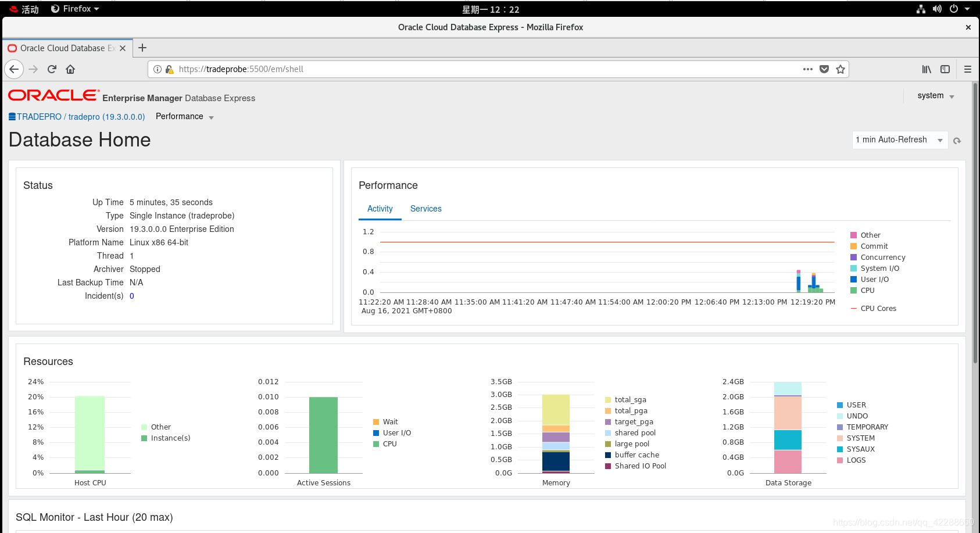Click the SQL Monitor - Last Hour heading
980x533 pixels.
pos(94,517)
